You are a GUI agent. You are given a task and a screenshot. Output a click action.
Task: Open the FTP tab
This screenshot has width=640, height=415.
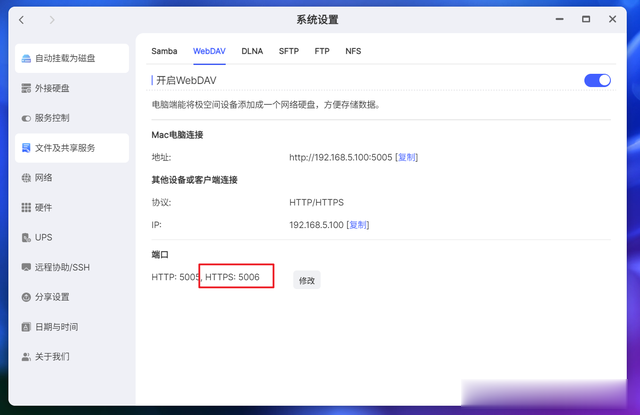(x=322, y=51)
